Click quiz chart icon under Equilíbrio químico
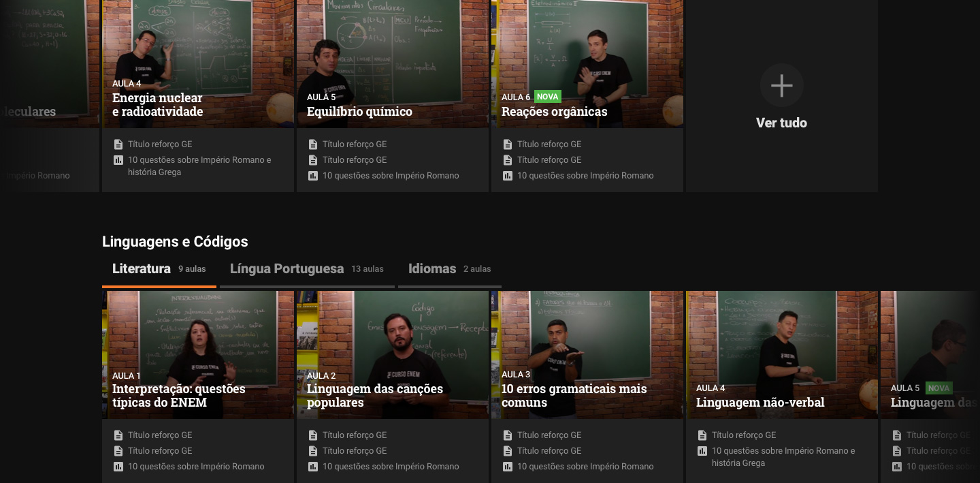Viewport: 980px width, 483px height. 313,176
